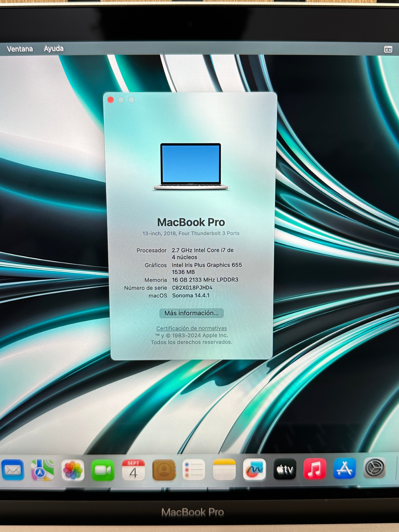
Task: Launch the Music app
Action: point(315,469)
